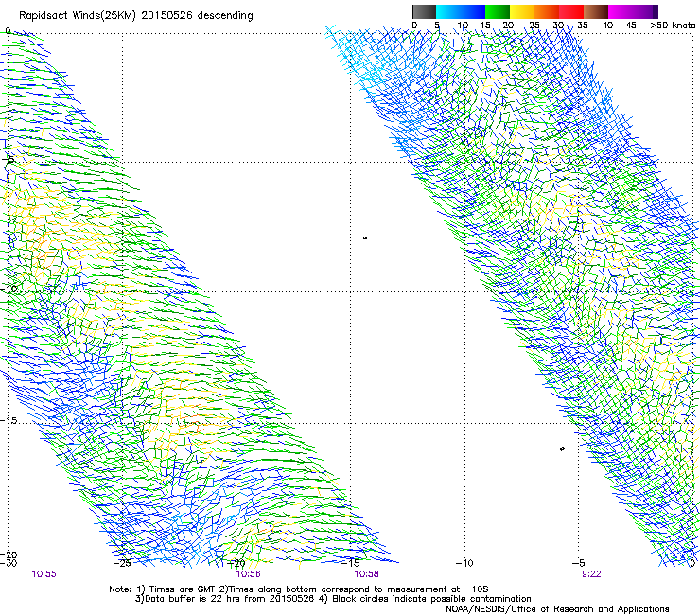Image resolution: width=700 pixels, height=615 pixels.
Task: Pick the yellow 20-25 knots legend segment
Action: click(522, 11)
